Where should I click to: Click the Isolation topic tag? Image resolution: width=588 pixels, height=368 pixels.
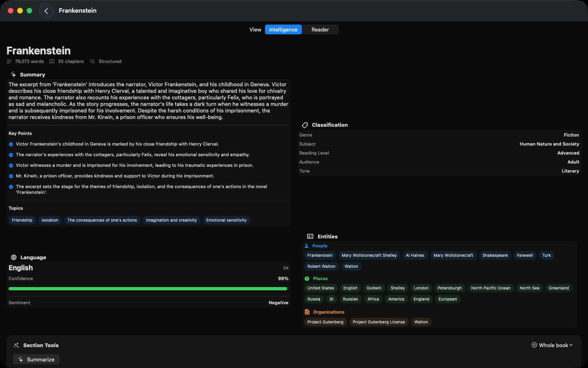pyautogui.click(x=50, y=220)
